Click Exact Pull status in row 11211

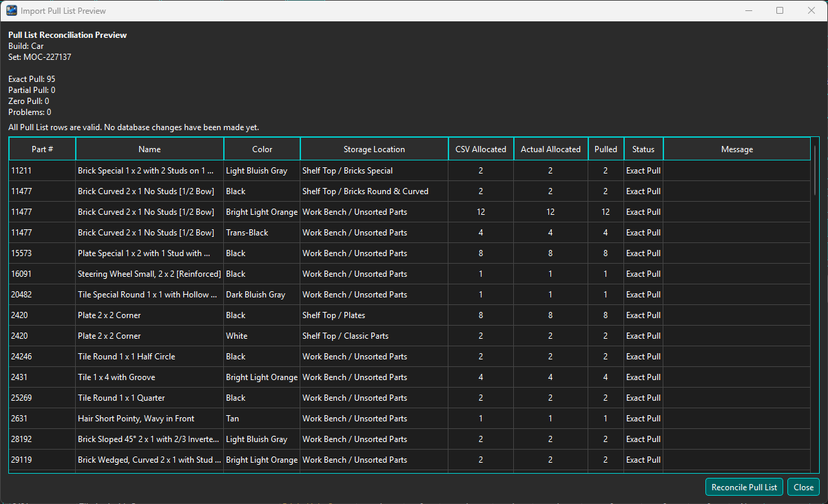(643, 171)
